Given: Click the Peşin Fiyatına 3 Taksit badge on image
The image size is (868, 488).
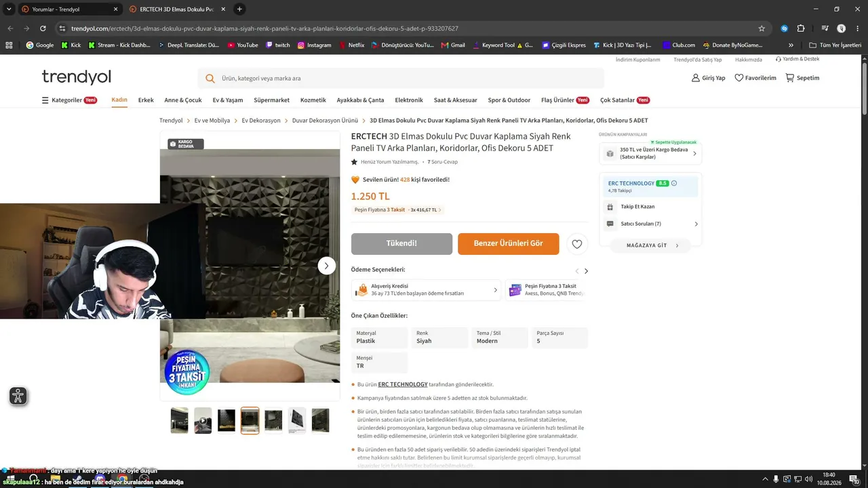Looking at the screenshot, I should point(186,372).
